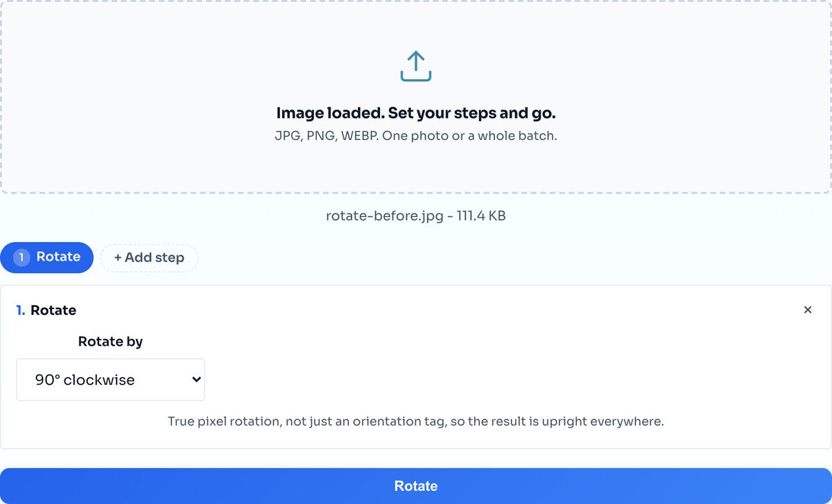Remove the Rotate step with the X
Viewport: 832px width, 504px height.
[x=808, y=310]
